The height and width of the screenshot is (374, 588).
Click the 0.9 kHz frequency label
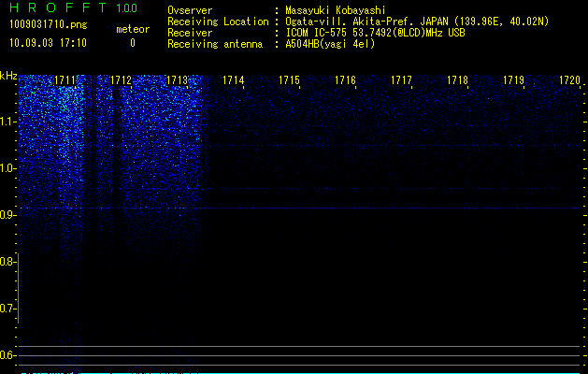tap(7, 214)
